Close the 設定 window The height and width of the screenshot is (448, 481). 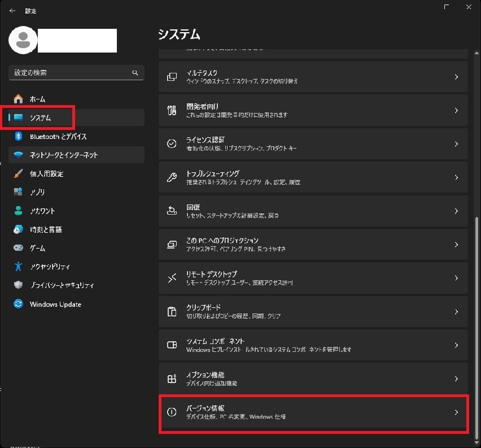click(x=469, y=7)
